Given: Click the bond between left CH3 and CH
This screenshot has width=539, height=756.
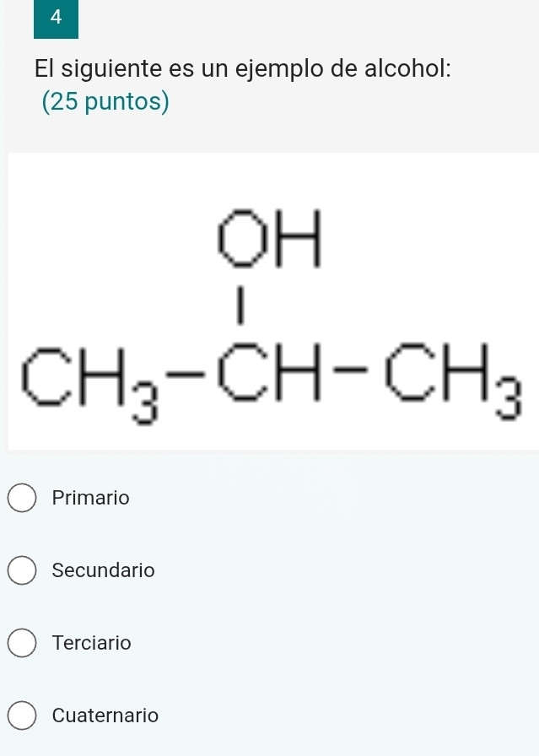Looking at the screenshot, I should (x=186, y=372).
